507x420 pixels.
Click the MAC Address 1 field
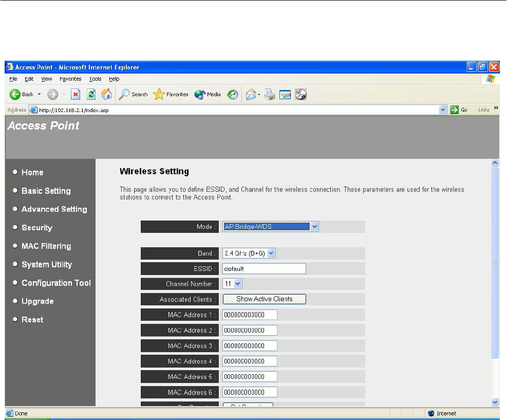(x=250, y=315)
